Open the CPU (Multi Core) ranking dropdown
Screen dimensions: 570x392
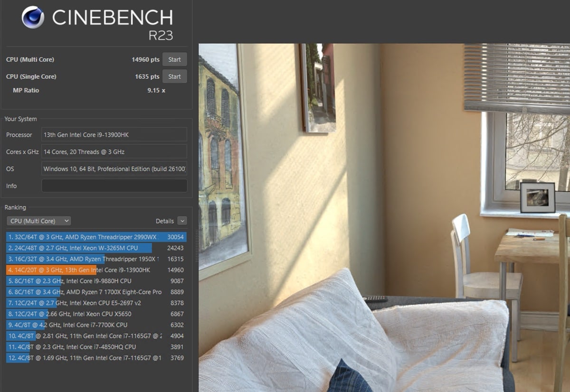click(38, 221)
